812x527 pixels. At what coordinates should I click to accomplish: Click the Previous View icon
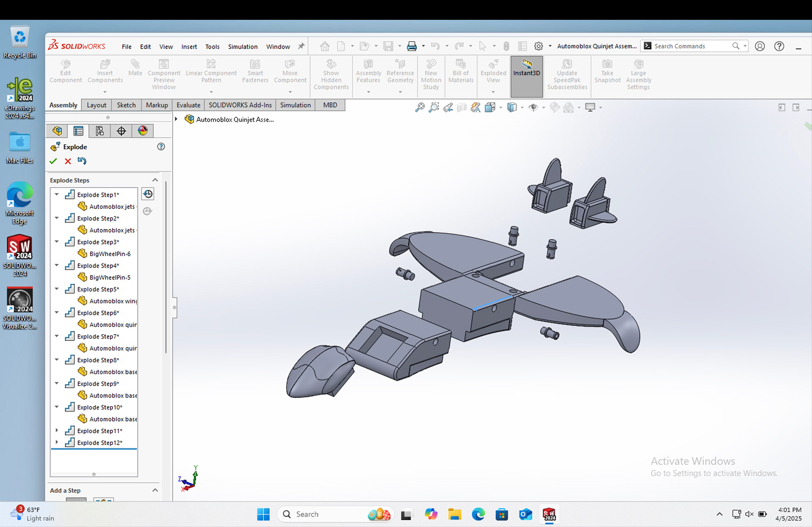[448, 107]
